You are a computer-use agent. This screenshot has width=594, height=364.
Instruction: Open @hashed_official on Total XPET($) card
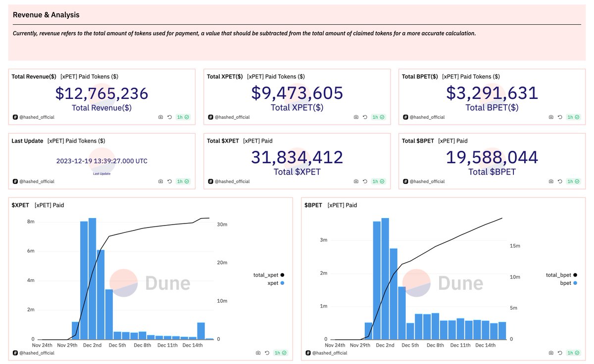point(232,117)
